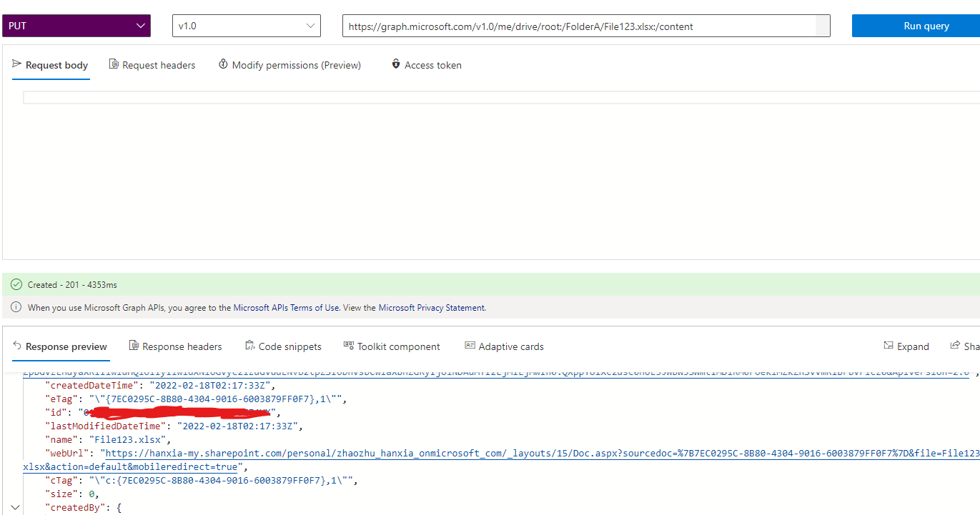Click the Code snippets icon
This screenshot has height=515, width=980.
pyautogui.click(x=249, y=346)
